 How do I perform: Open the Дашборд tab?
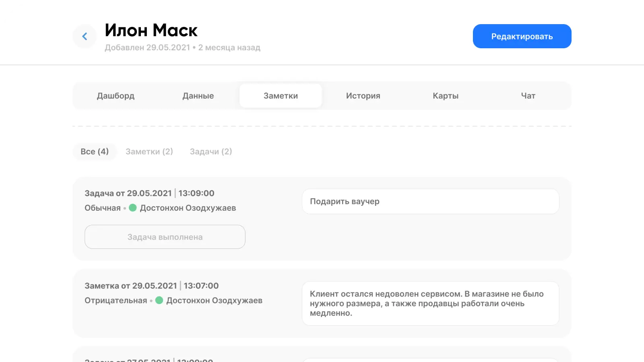click(x=116, y=96)
